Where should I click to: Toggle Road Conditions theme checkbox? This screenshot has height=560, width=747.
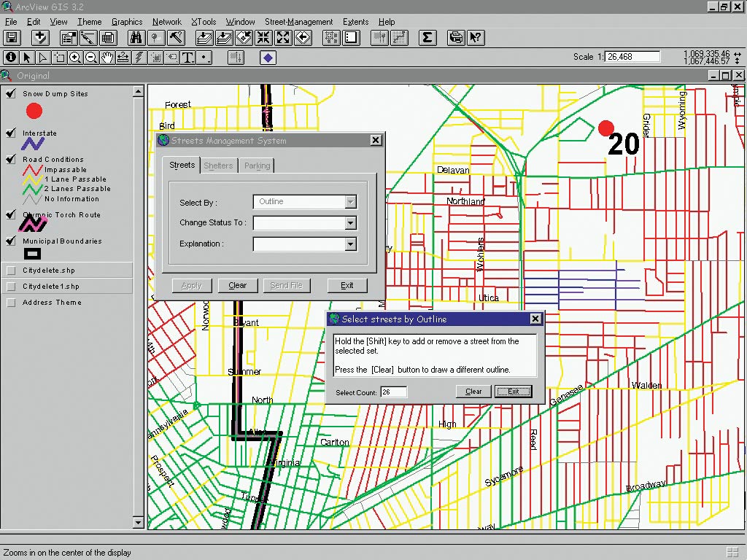11,159
